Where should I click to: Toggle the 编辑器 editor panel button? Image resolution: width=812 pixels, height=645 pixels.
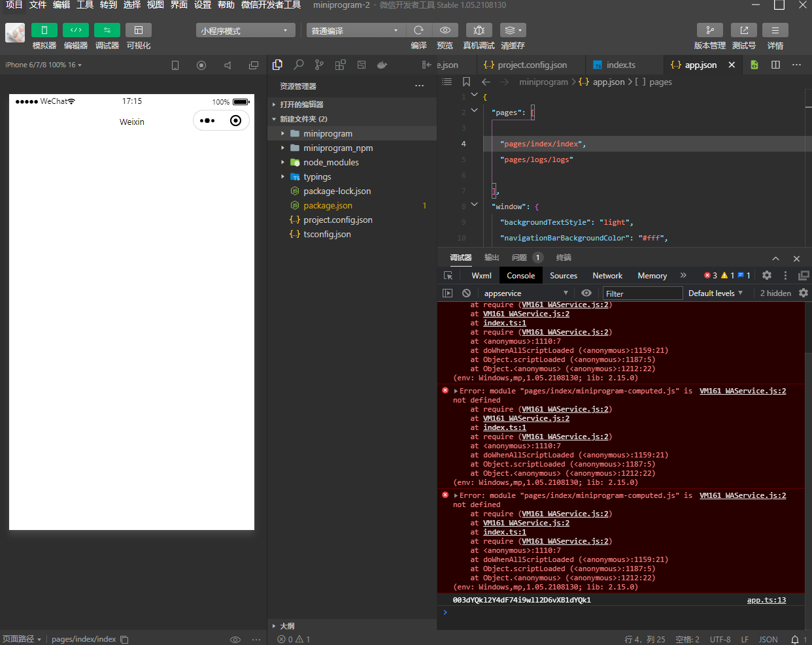coord(76,30)
